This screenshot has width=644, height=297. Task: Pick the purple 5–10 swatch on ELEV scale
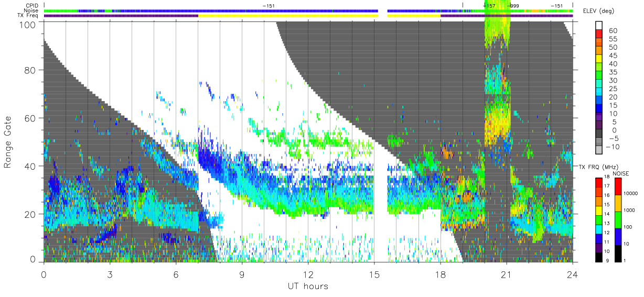point(599,117)
